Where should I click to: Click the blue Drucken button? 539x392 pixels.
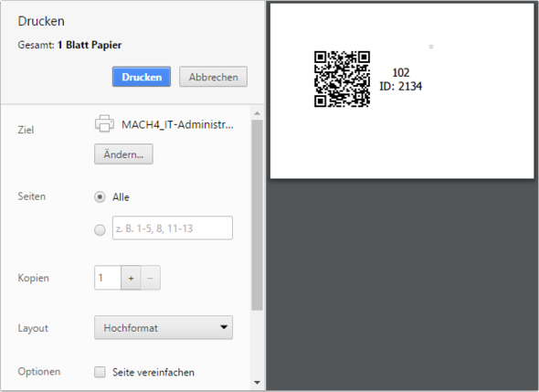pos(142,77)
